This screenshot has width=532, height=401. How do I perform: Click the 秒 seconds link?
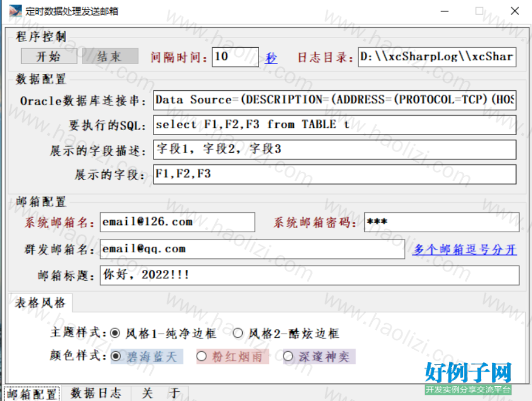click(x=271, y=58)
